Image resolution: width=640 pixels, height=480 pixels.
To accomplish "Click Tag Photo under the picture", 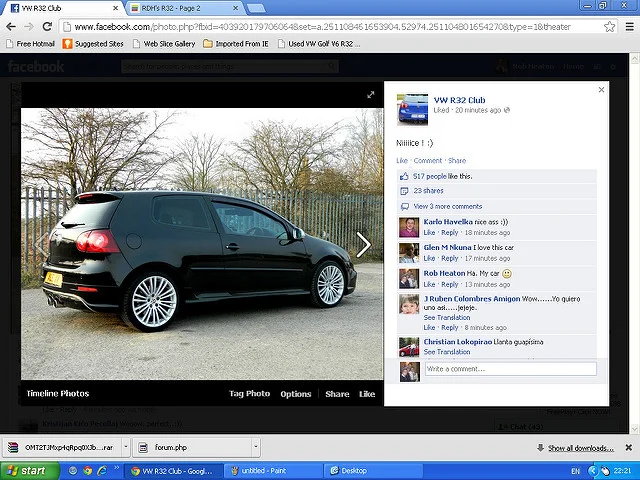I will coord(249,393).
